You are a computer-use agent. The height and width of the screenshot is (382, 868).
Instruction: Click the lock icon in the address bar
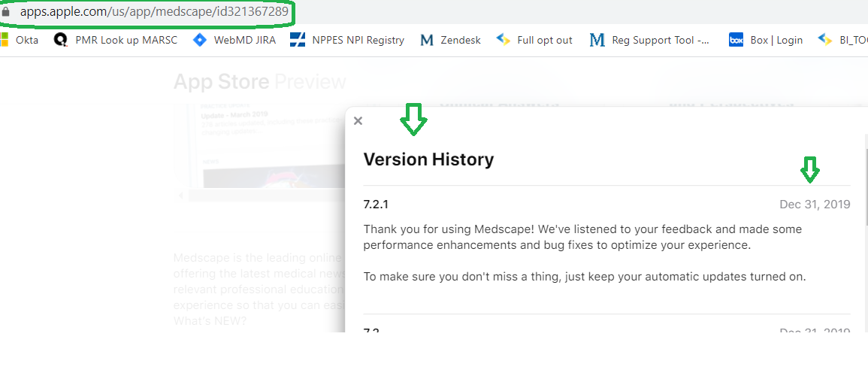click(x=7, y=12)
